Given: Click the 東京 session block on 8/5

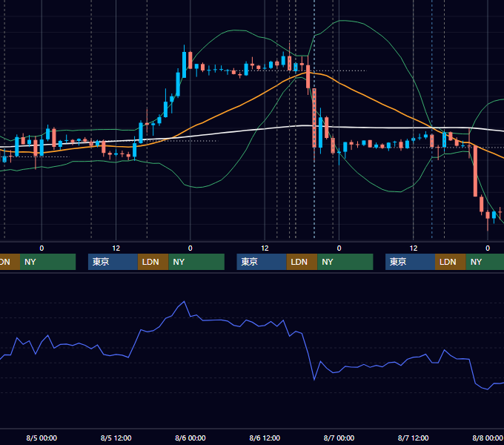Looking at the screenshot, I should point(113,262).
